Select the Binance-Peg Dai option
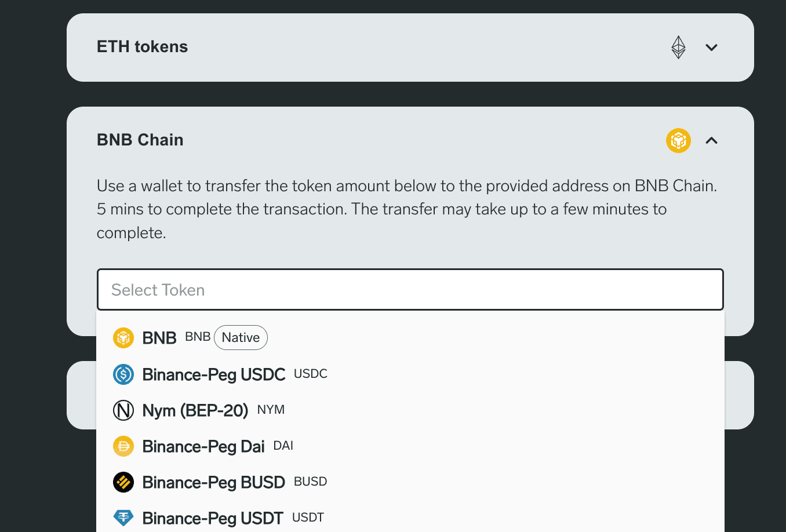This screenshot has height=532, width=786. tap(203, 446)
